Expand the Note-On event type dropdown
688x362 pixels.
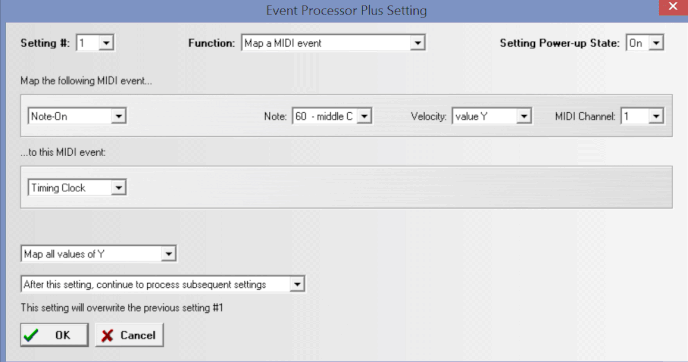tap(77, 116)
